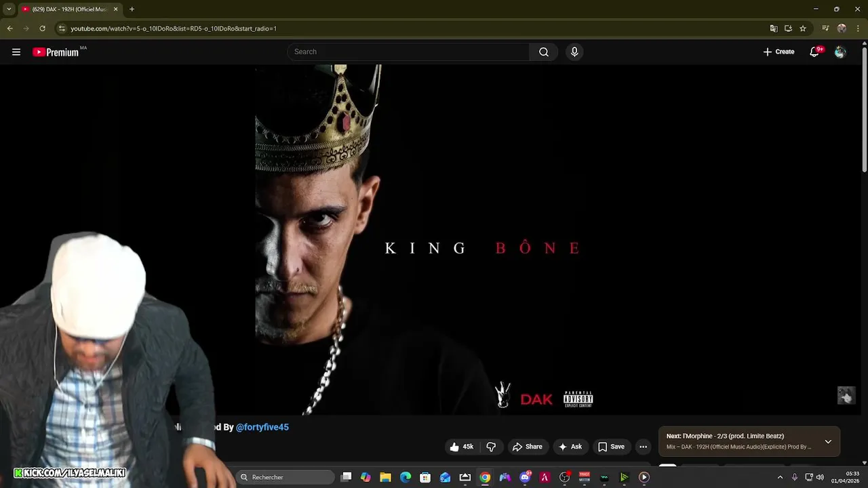Image resolution: width=868 pixels, height=488 pixels.
Task: Click the search magnifier button
Action: pos(544,52)
